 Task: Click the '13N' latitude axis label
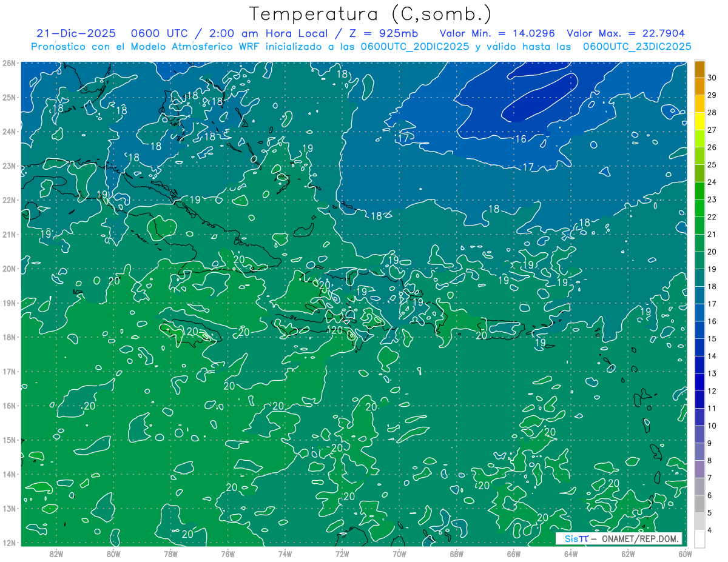8,509
